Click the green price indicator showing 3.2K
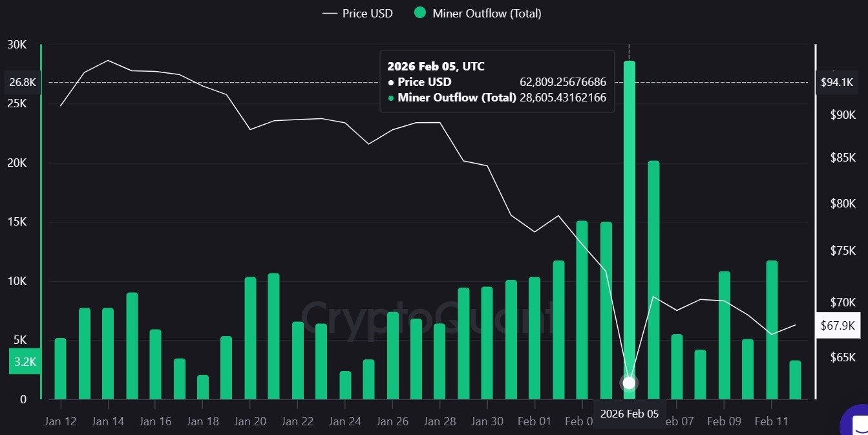Screen dimensions: 868x435 pos(23,361)
